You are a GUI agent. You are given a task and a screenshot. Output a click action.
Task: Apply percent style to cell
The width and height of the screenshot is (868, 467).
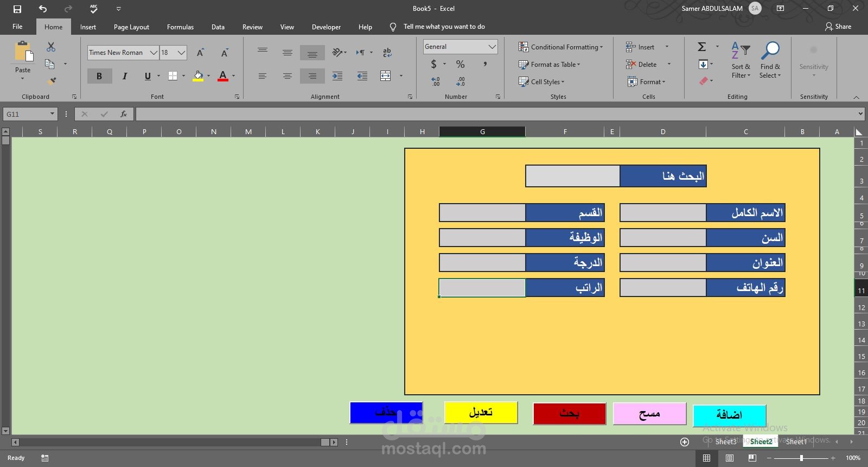461,64
